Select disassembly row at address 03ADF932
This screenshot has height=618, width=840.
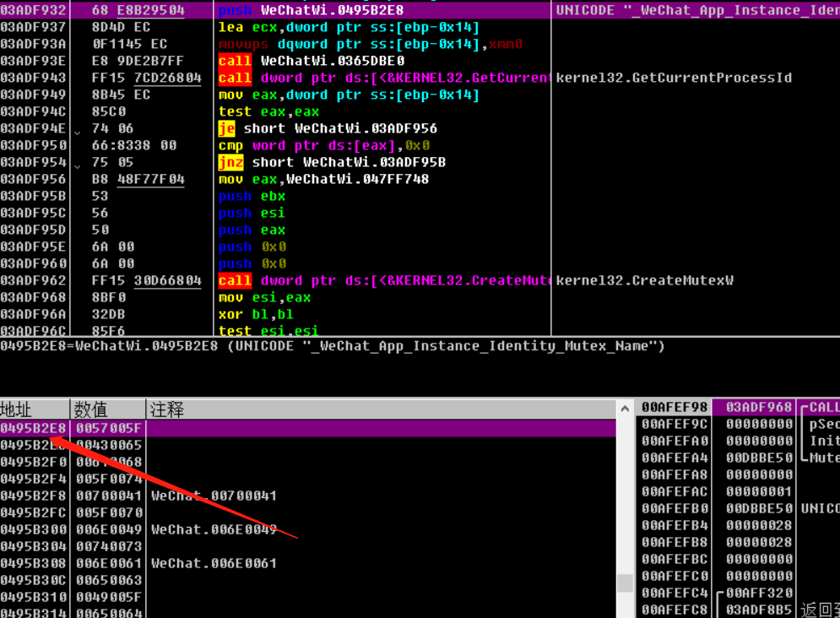click(x=420, y=10)
